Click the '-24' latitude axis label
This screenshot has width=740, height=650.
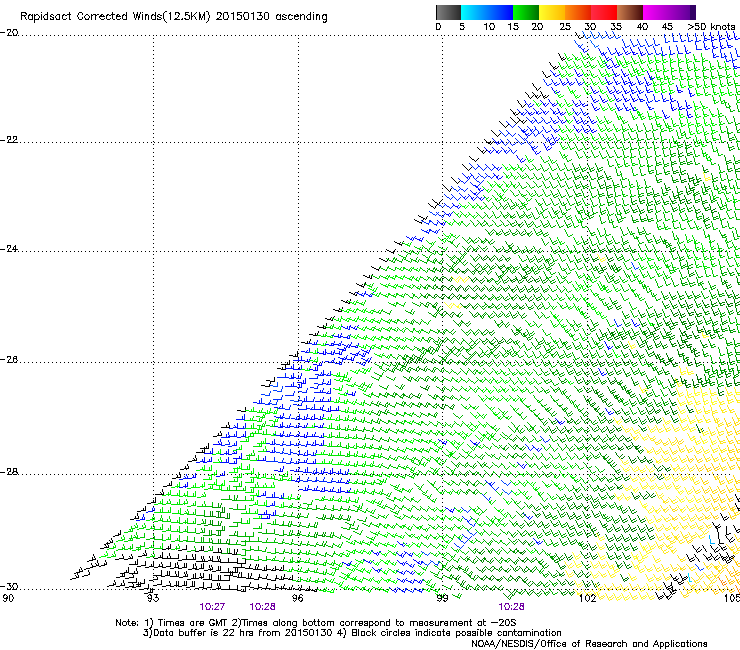pyautogui.click(x=9, y=249)
